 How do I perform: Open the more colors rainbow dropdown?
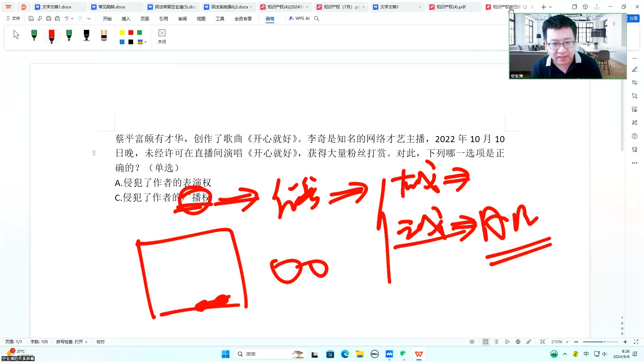pyautogui.click(x=142, y=42)
